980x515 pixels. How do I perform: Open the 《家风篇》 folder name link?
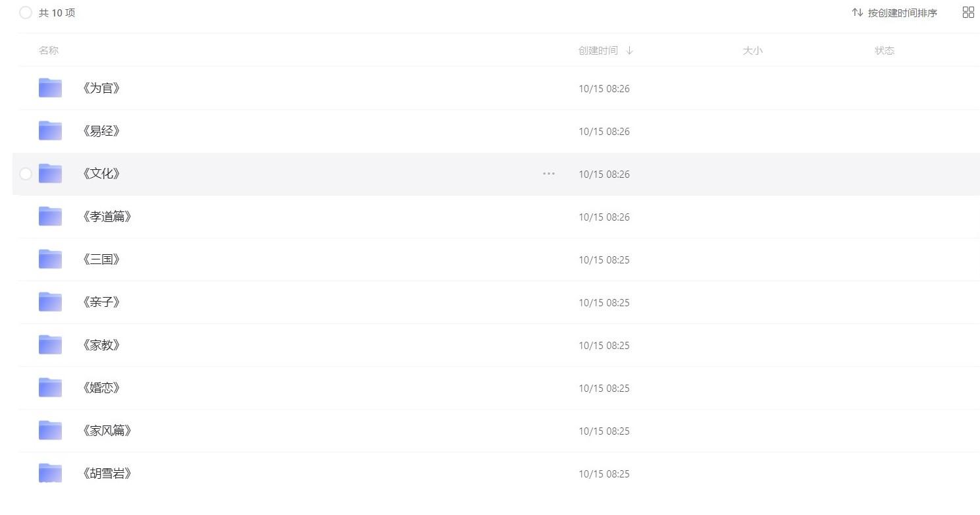coord(107,431)
